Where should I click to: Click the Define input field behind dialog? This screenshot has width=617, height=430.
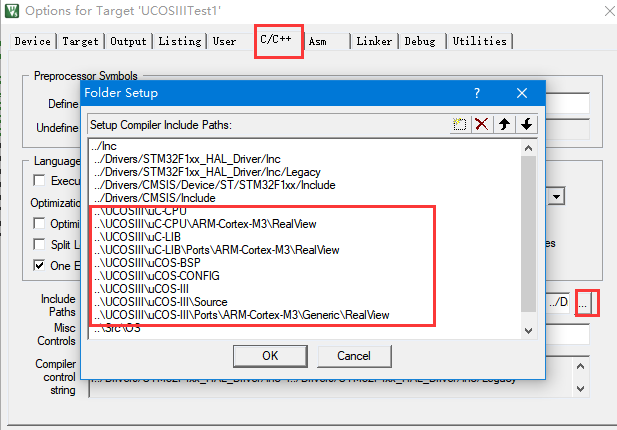click(567, 103)
